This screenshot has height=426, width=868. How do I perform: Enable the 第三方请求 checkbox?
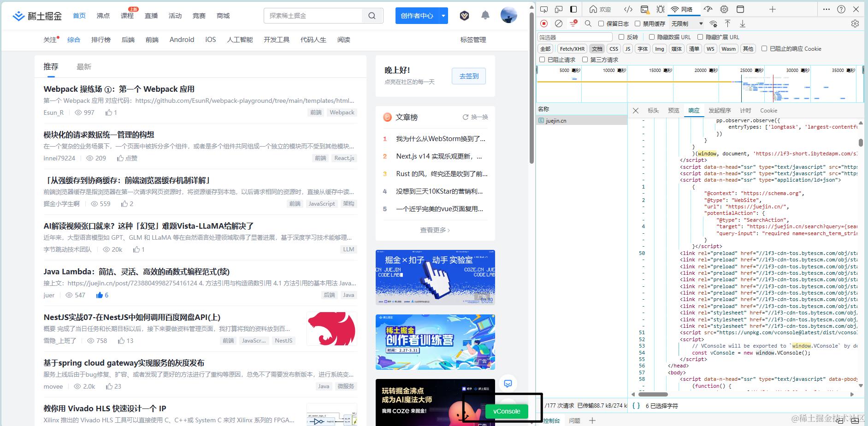tap(585, 59)
